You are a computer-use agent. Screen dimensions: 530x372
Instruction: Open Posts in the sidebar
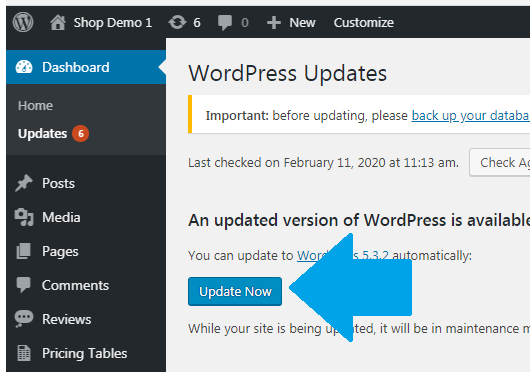(x=58, y=183)
